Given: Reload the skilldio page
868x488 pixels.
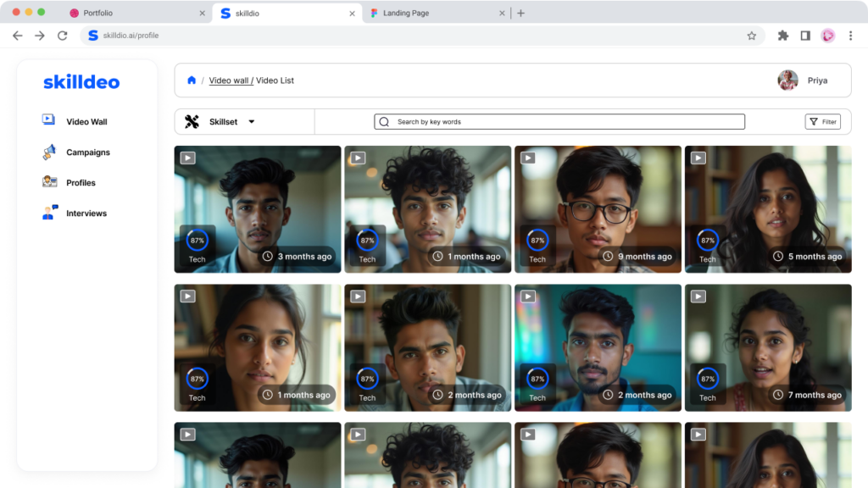Looking at the screenshot, I should click(63, 36).
